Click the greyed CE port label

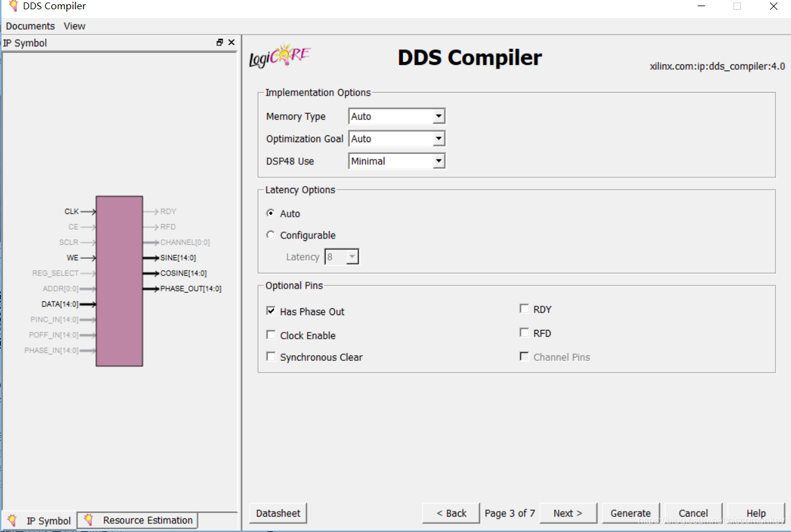74,227
